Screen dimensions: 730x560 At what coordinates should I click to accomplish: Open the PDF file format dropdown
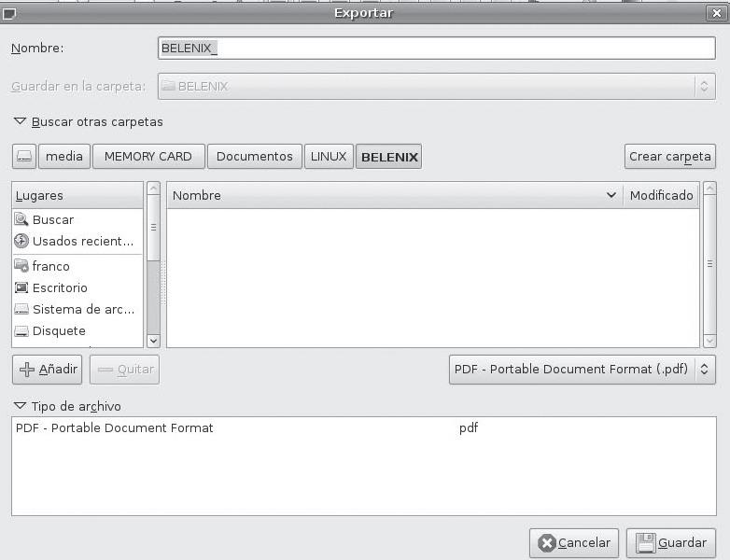[582, 370]
